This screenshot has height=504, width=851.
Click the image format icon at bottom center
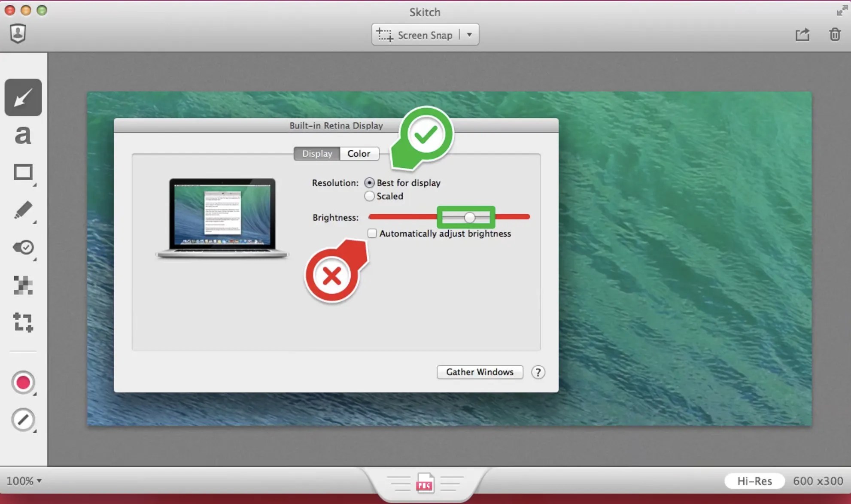point(425,483)
